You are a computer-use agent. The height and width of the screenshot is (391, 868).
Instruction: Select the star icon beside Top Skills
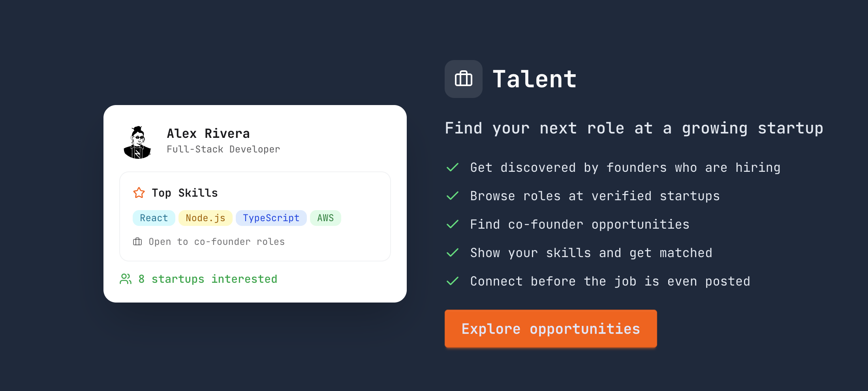point(139,193)
